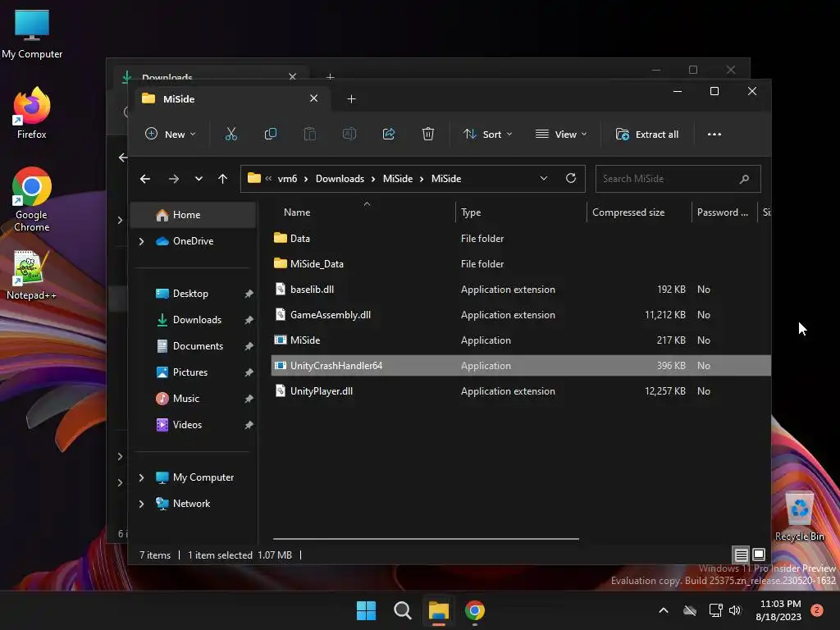
Task: Open Firefox desktop shortcut
Action: point(32,113)
